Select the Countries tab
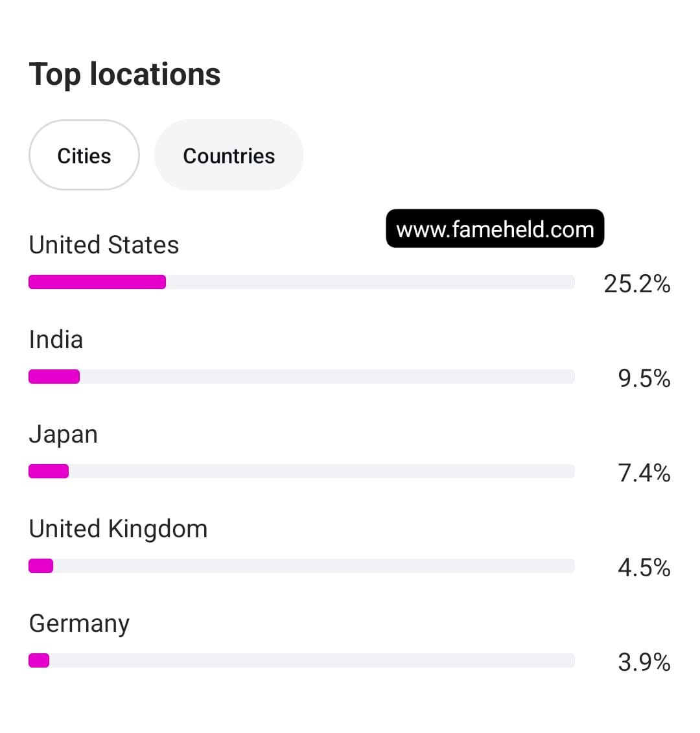 pyautogui.click(x=229, y=156)
